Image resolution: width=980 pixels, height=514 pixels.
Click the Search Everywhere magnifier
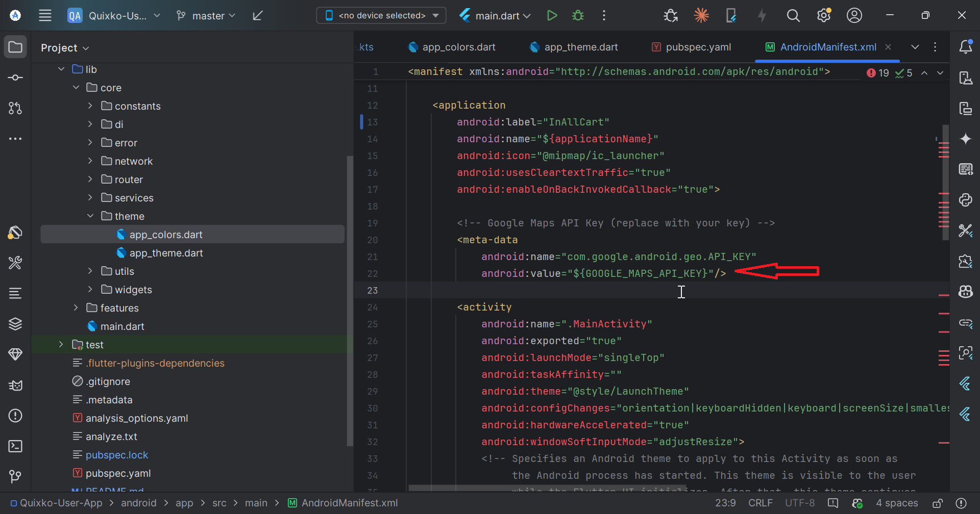point(793,15)
